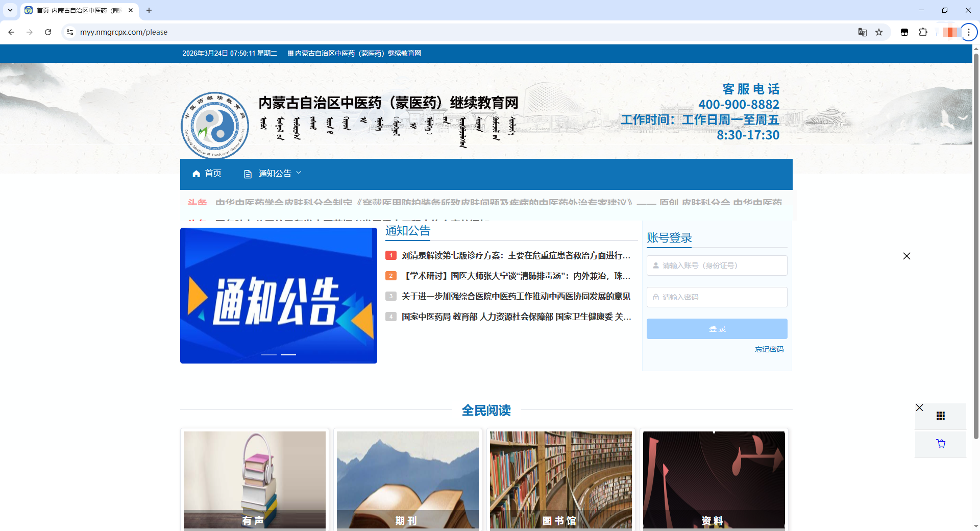Click the dark extension icon left of the puzzle icon
Viewport: 980px width, 531px height.
[904, 32]
